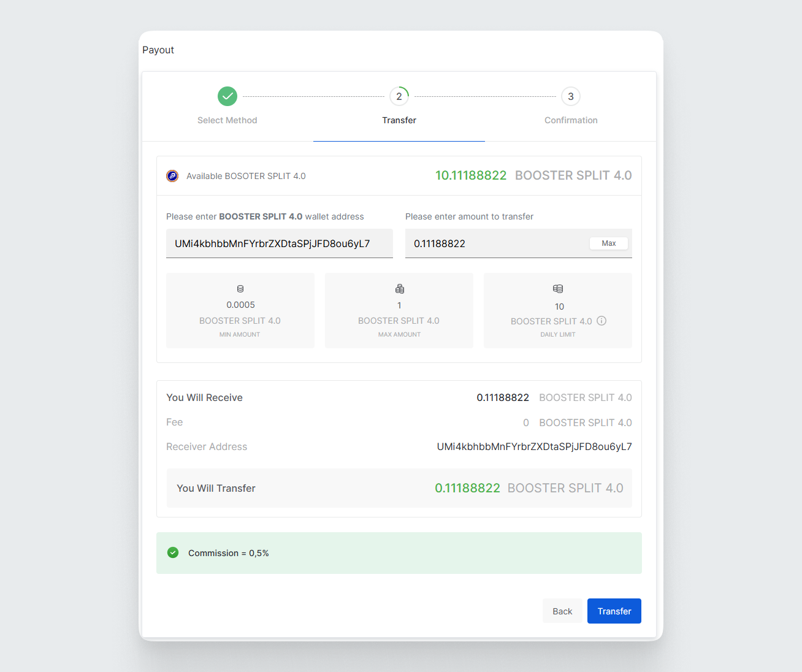Open the Confirmation tab label

click(x=571, y=120)
